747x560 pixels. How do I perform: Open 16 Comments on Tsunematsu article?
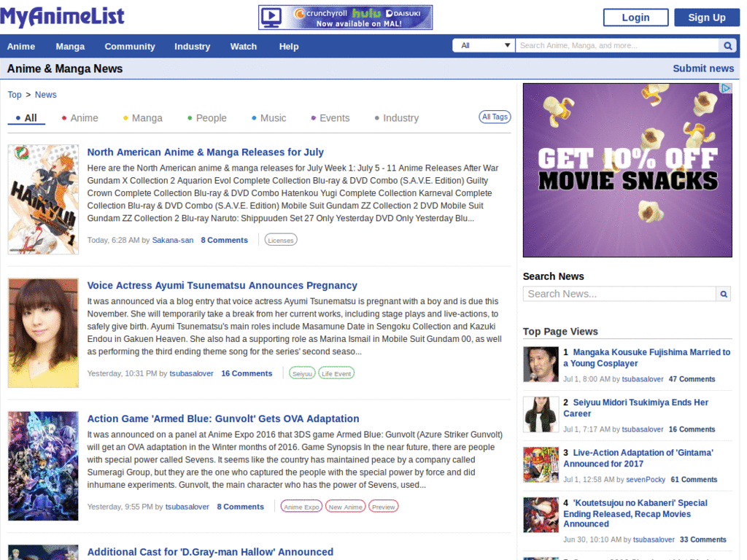click(247, 374)
